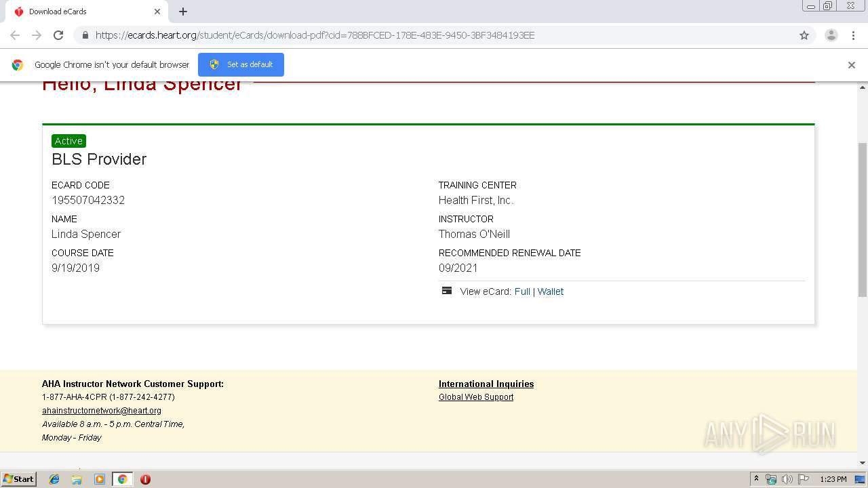Select eCard code 195507042332
Screen dimensions: 868x488
88,200
